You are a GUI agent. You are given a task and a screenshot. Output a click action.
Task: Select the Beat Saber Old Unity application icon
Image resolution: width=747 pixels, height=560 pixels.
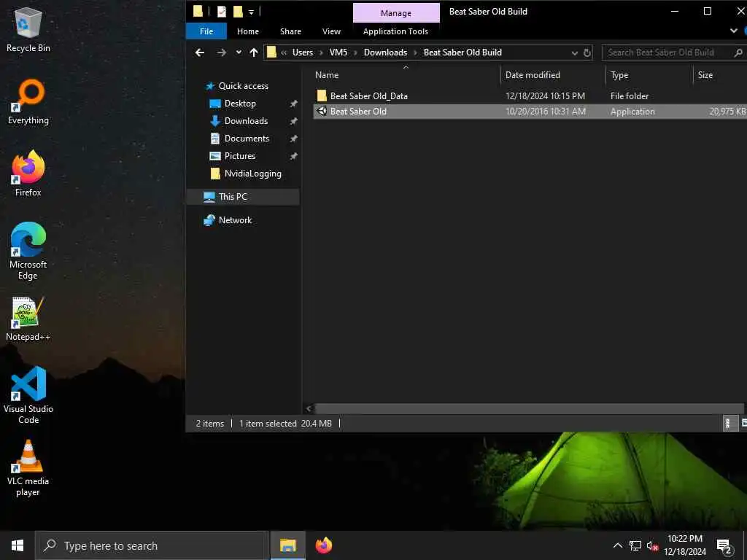pos(322,111)
